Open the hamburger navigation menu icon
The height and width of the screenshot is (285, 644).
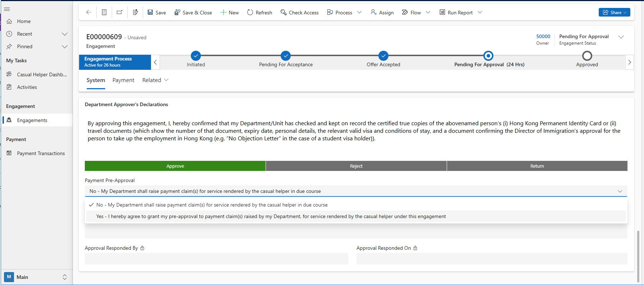coord(7,9)
